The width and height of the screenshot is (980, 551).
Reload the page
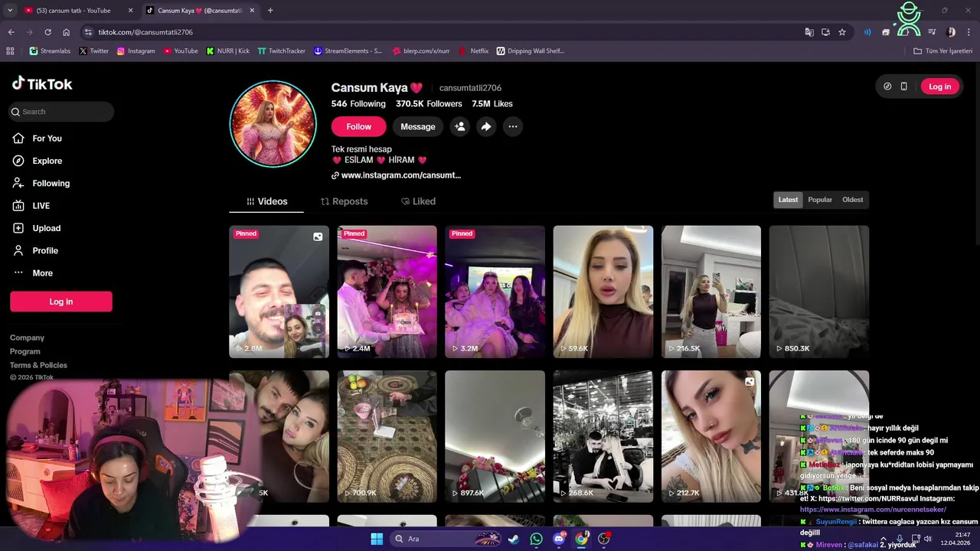47,32
